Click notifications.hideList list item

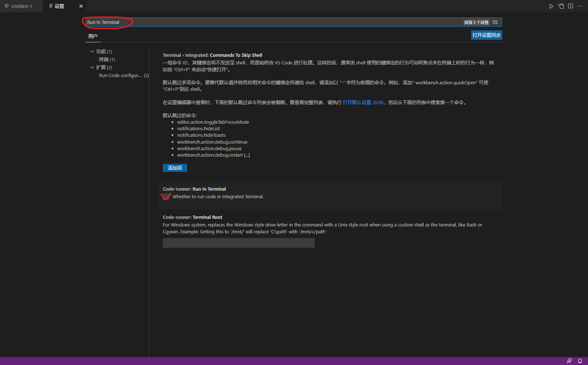[198, 129]
